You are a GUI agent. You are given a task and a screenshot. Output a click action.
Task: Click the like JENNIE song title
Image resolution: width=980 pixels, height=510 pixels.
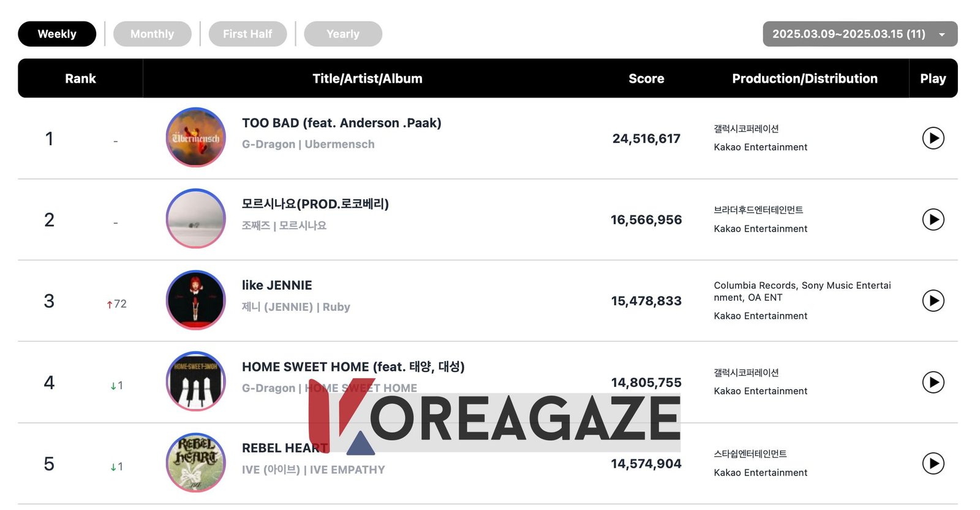click(x=277, y=285)
